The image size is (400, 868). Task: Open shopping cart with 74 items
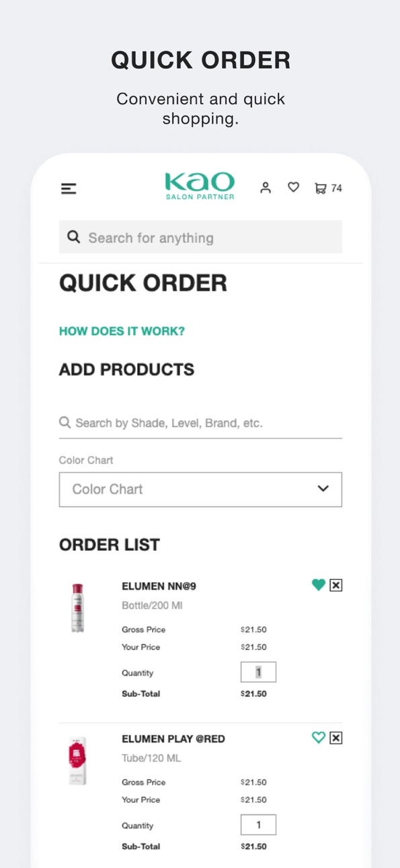coord(328,188)
